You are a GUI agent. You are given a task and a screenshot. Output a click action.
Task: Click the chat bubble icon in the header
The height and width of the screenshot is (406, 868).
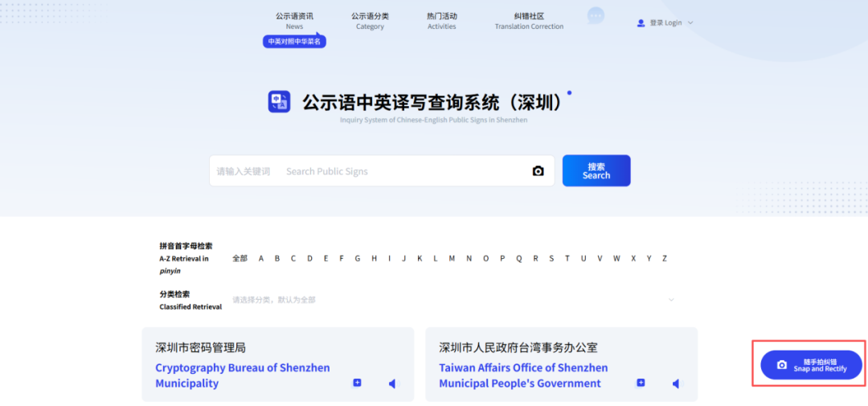pos(596,15)
